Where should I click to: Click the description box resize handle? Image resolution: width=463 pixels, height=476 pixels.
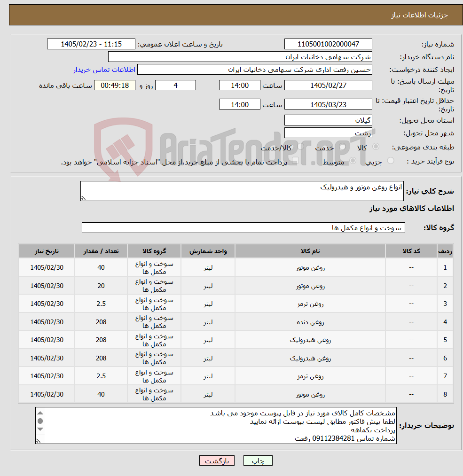(83, 198)
